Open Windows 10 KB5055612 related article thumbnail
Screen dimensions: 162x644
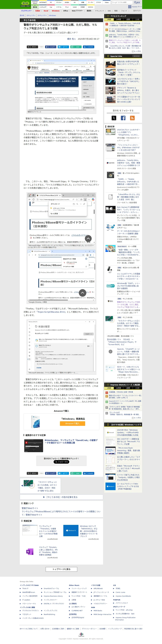(71, 530)
